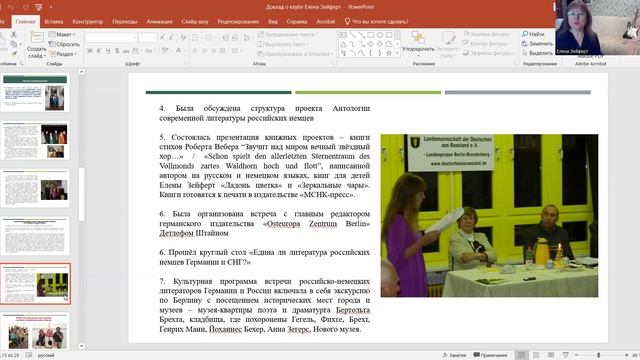
Task: Click spell check icon in status bar
Action: [x=29, y=355]
